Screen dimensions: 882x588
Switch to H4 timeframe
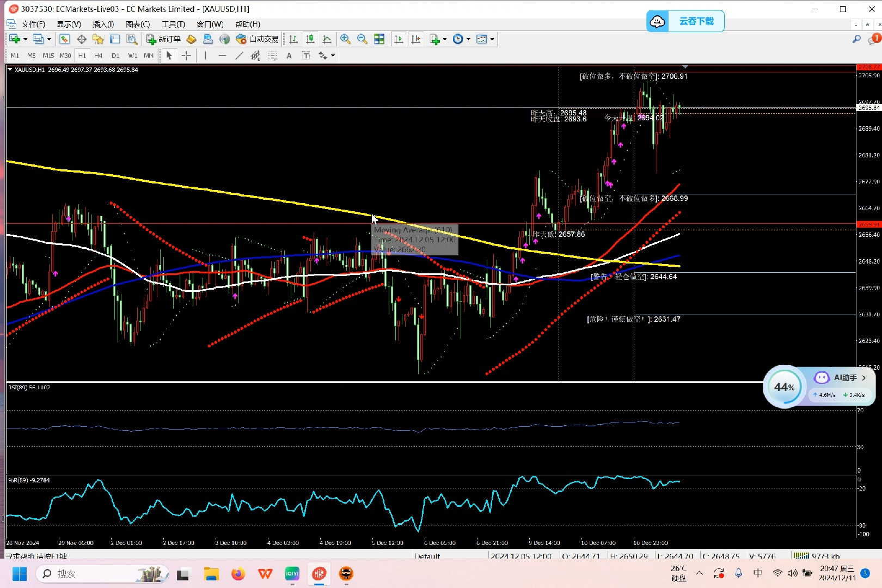point(98,56)
